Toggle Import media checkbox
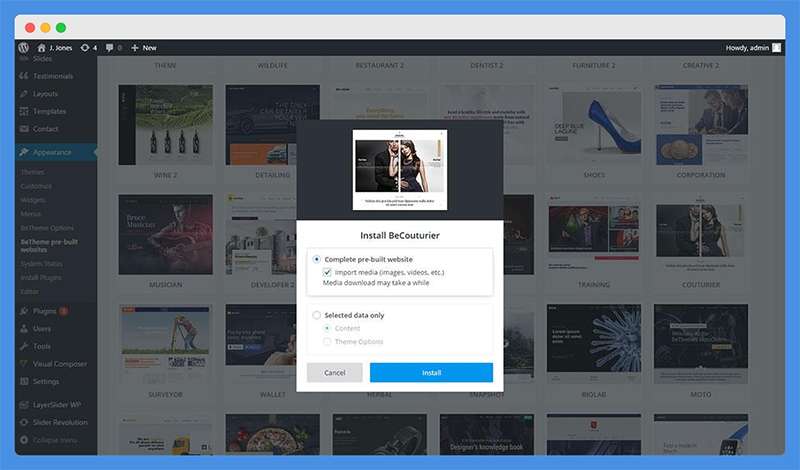Image resolution: width=800 pixels, height=470 pixels. (x=327, y=273)
